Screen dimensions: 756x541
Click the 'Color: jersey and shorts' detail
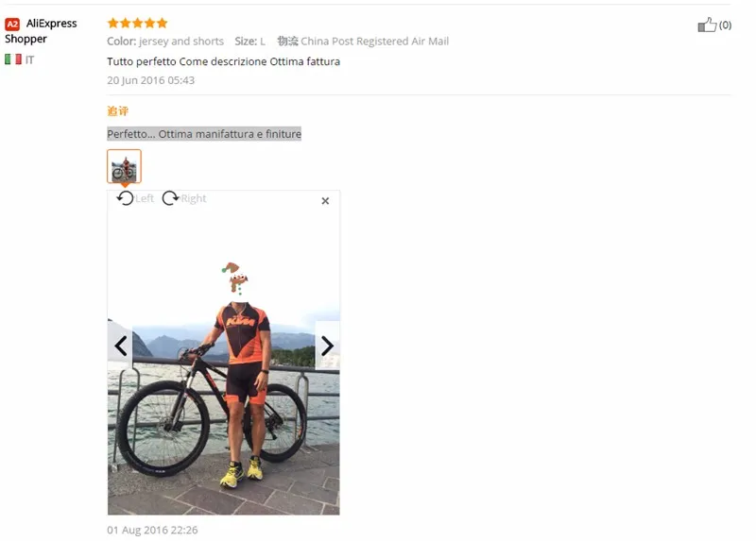point(165,42)
